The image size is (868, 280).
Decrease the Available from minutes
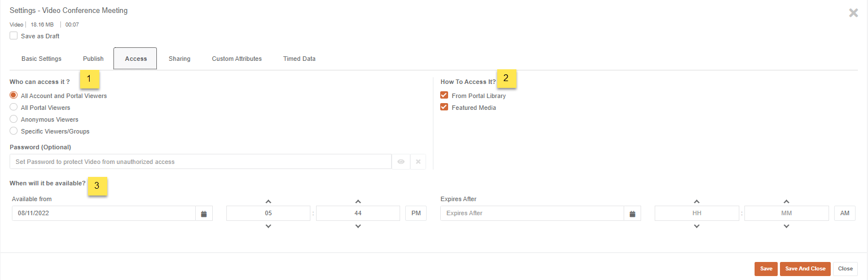click(358, 226)
